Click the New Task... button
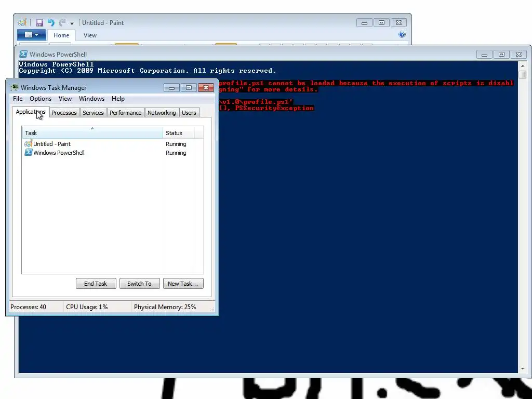Viewport: 532px width, 399px height. (183, 284)
